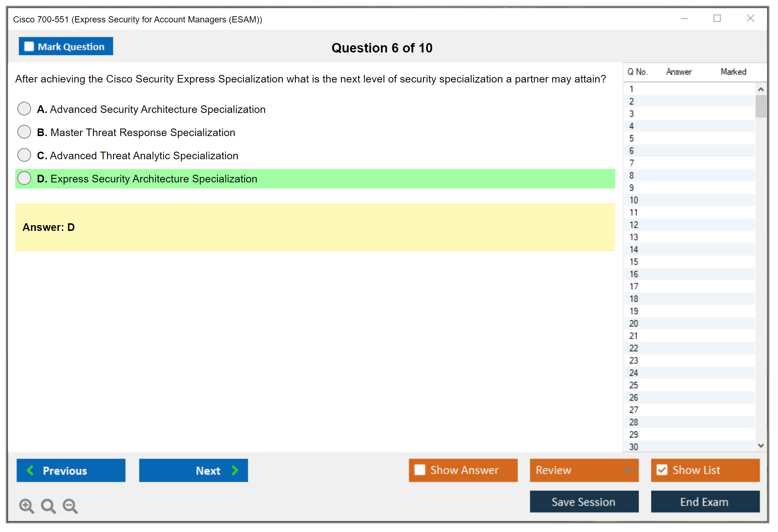Select question 25 in question list

pyautogui.click(x=634, y=385)
